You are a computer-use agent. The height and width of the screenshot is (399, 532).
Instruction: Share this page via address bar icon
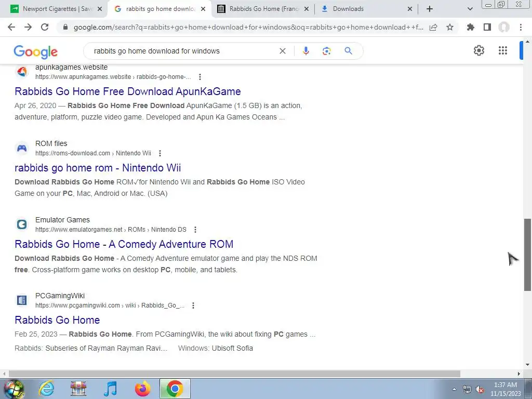(433, 27)
